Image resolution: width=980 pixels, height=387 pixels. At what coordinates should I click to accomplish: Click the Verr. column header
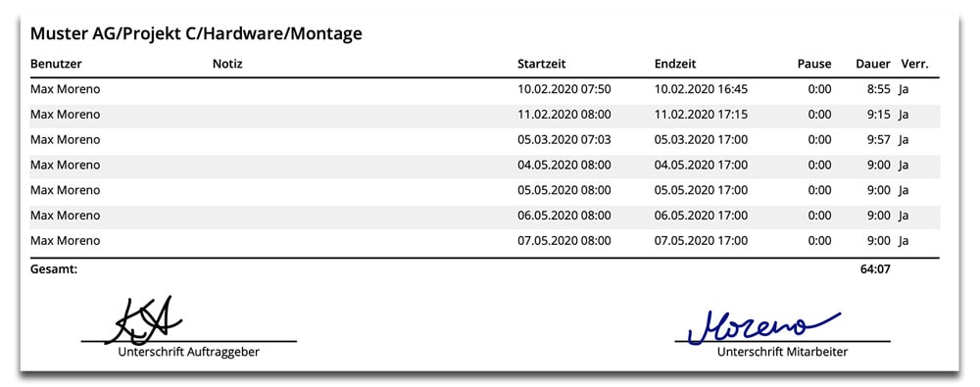(914, 63)
